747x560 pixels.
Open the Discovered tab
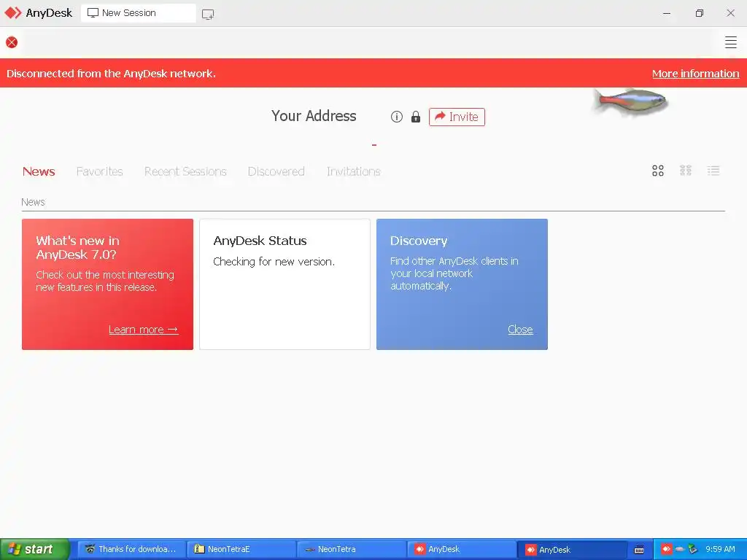coord(276,171)
